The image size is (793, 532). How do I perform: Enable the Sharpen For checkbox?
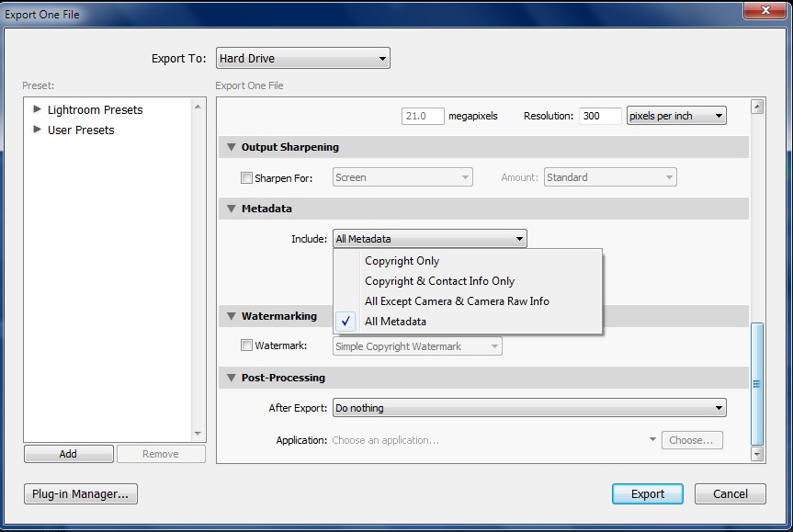tap(246, 178)
